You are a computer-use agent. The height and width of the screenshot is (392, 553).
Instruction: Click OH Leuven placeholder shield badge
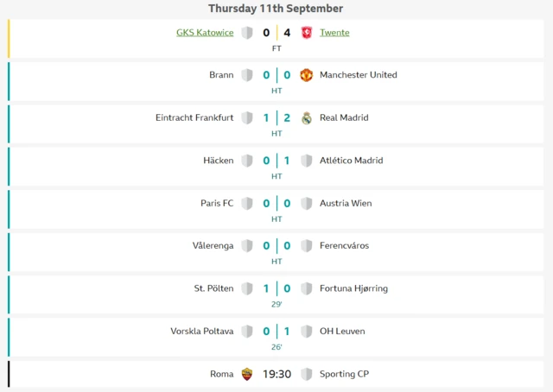306,332
